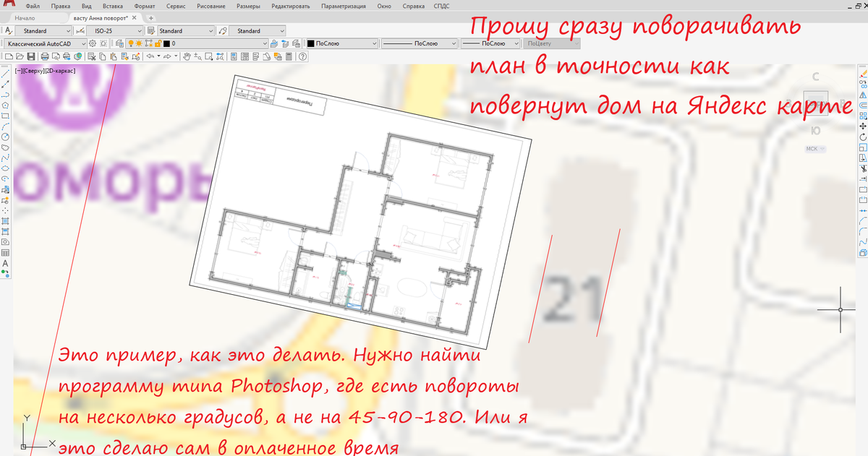Click the [−] viewport control
This screenshot has height=456, width=868.
[19, 71]
